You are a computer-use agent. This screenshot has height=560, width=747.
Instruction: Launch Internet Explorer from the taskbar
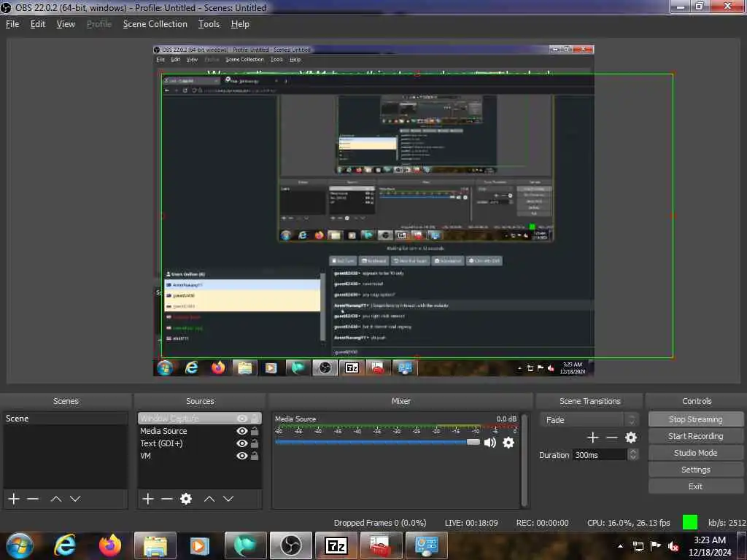click(x=65, y=545)
